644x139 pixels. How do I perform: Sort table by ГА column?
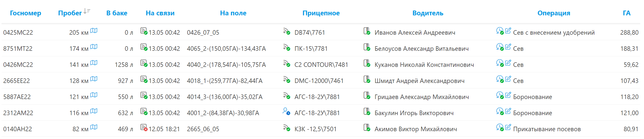click(x=627, y=13)
